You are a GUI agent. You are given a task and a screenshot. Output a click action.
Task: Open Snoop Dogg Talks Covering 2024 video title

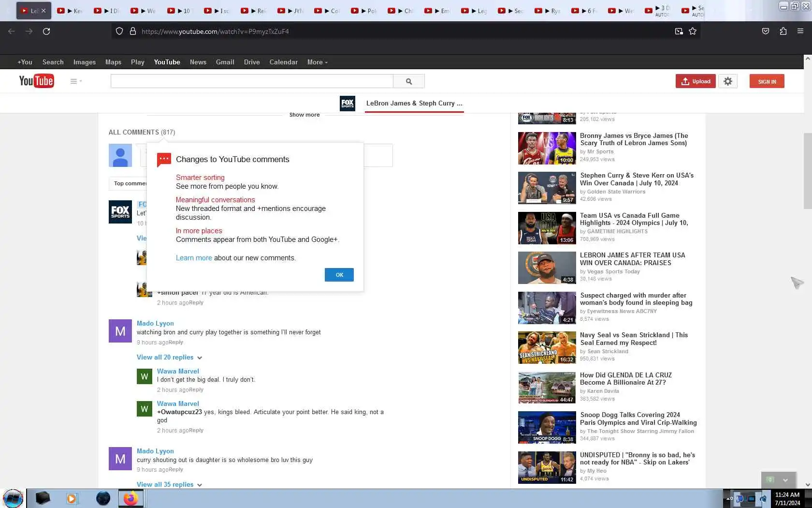638,418
